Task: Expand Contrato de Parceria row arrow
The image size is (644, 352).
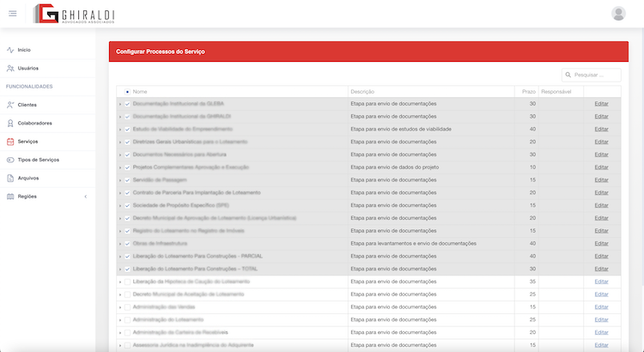Action: click(120, 193)
